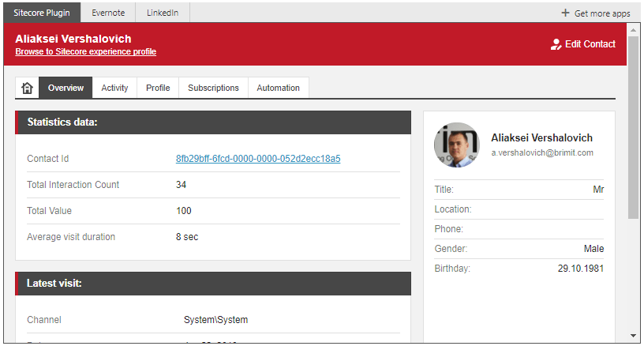This screenshot has width=644, height=346.
Task: Open the Subscriptions tab
Action: (213, 88)
